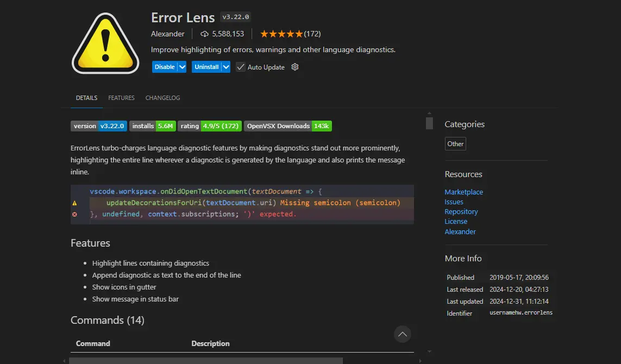Open the Alexander link under Resources
621x364 pixels.
pos(460,231)
